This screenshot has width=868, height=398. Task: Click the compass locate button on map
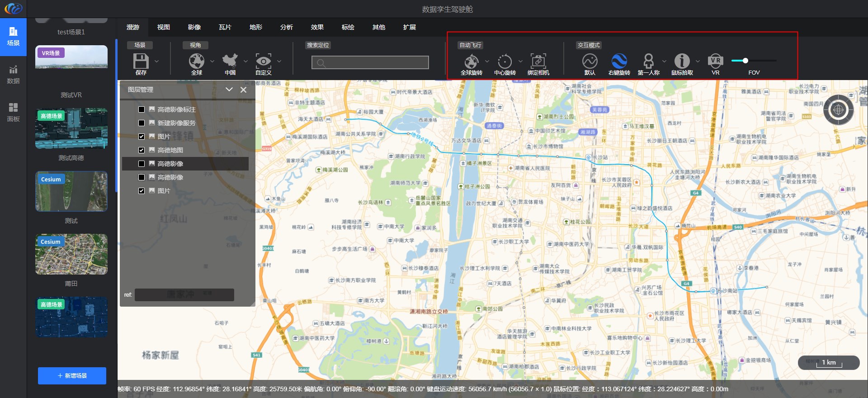[x=838, y=110]
